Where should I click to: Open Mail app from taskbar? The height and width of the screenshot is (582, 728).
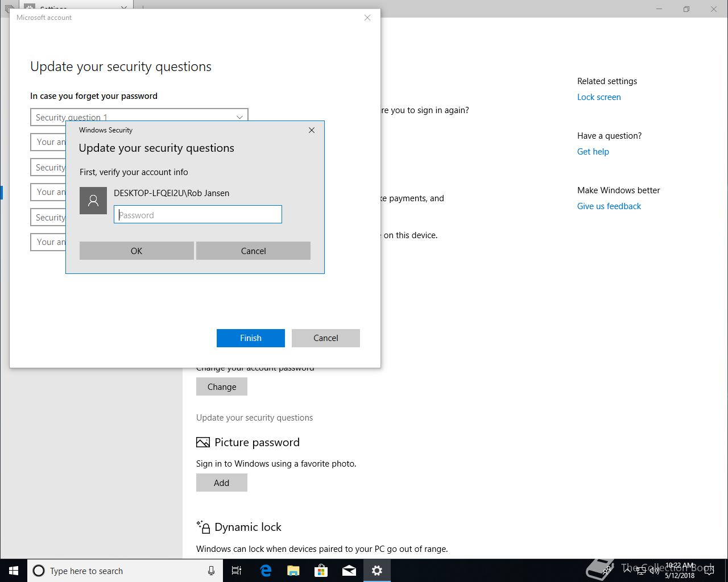tap(349, 571)
